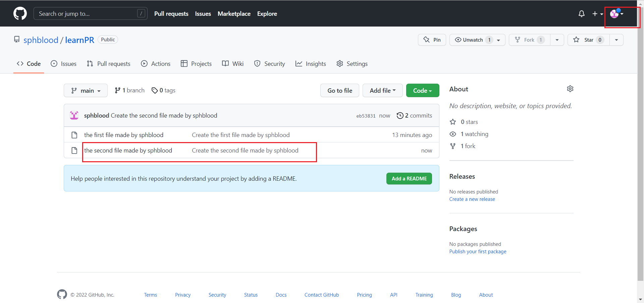Open the learnPR repository link
The image size is (644, 303).
point(79,40)
